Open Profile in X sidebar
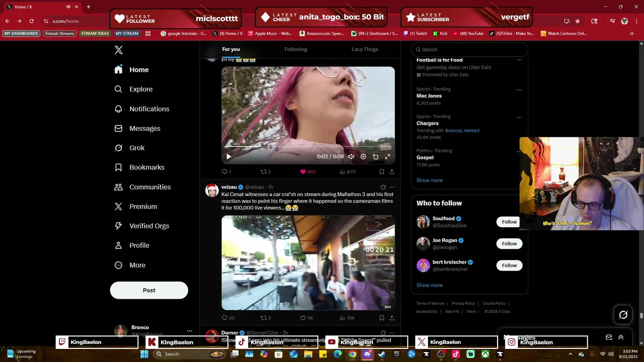Screen dimensions: 644x362 click(132, 245)
